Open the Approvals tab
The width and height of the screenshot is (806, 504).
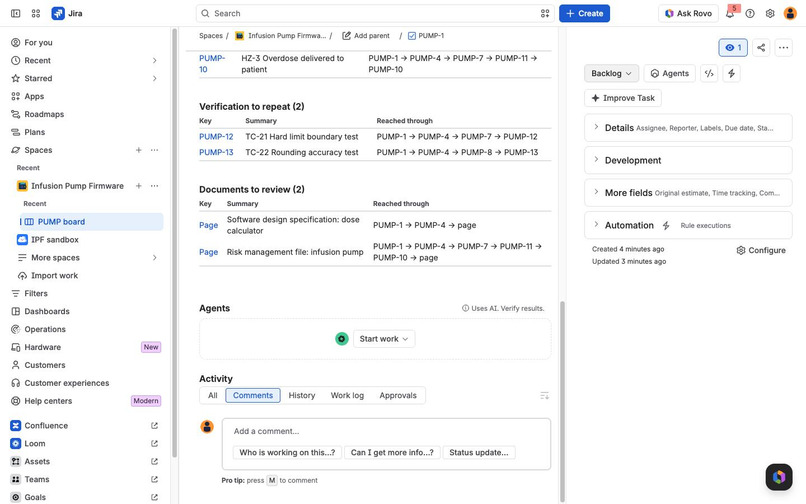[x=398, y=395]
